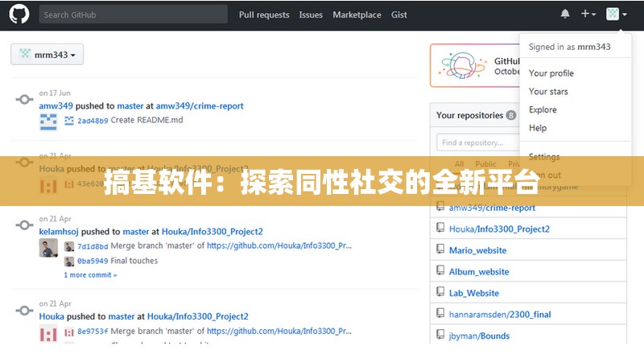
Task: Expand the mrm343 account switcher
Action: tap(47, 55)
